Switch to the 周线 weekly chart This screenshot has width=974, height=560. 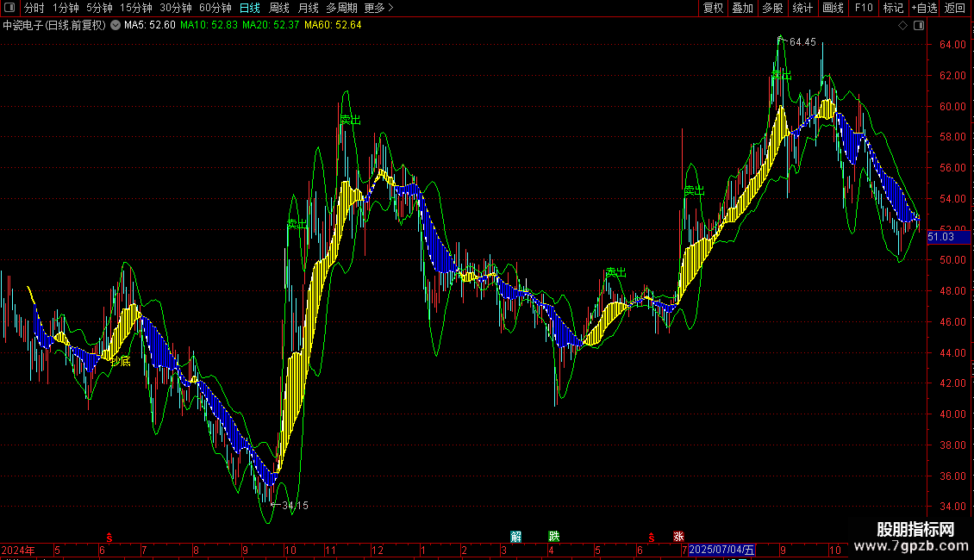coord(279,8)
